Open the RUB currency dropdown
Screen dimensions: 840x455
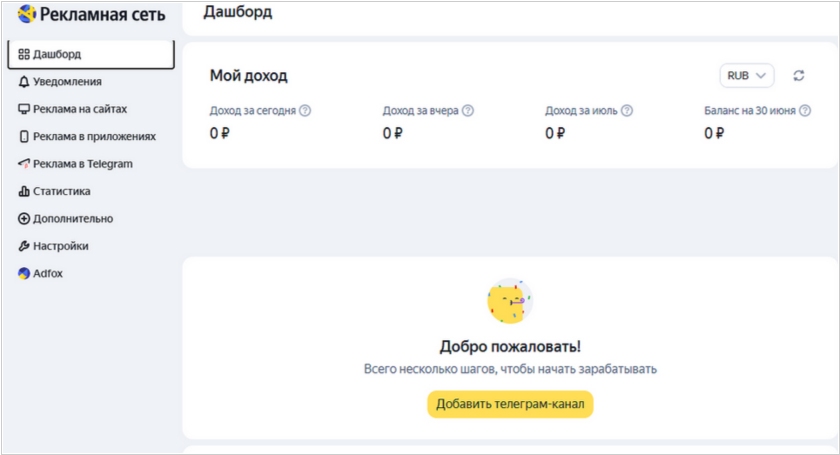pos(746,76)
